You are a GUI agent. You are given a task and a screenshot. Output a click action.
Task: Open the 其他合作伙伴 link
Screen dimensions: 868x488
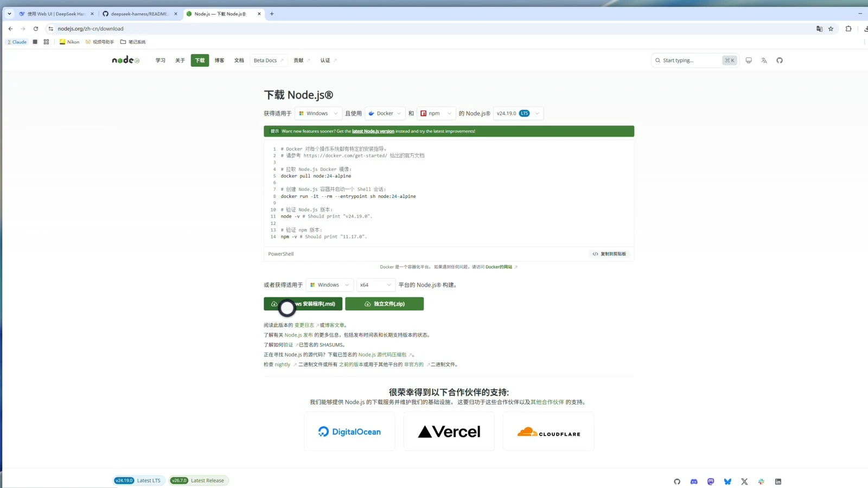[547, 402]
